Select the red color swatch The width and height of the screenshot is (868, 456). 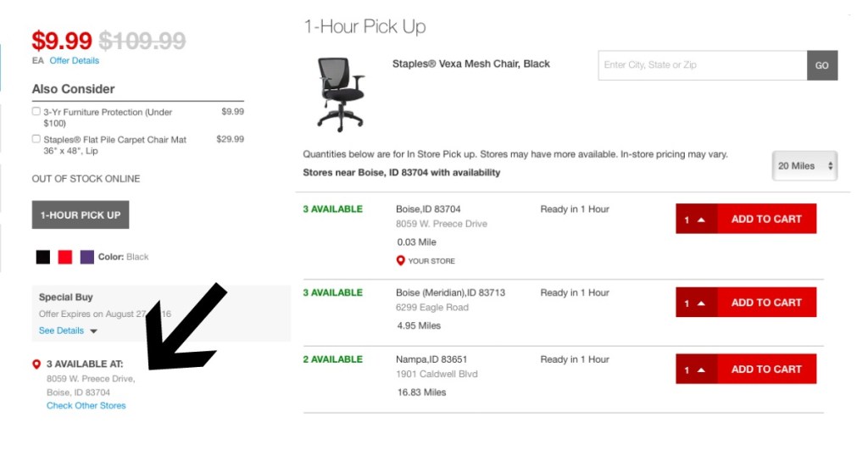point(65,257)
